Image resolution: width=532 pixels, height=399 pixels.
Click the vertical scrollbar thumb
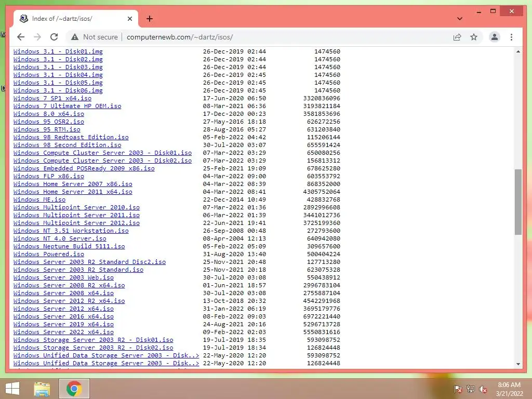pos(518,202)
